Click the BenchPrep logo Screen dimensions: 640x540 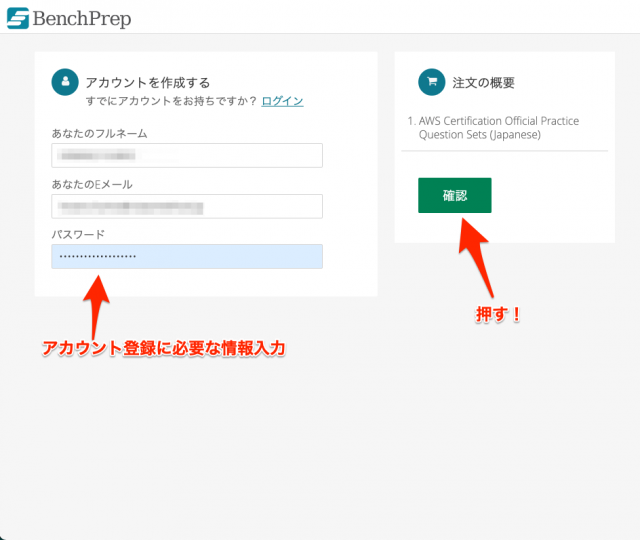pyautogui.click(x=69, y=18)
